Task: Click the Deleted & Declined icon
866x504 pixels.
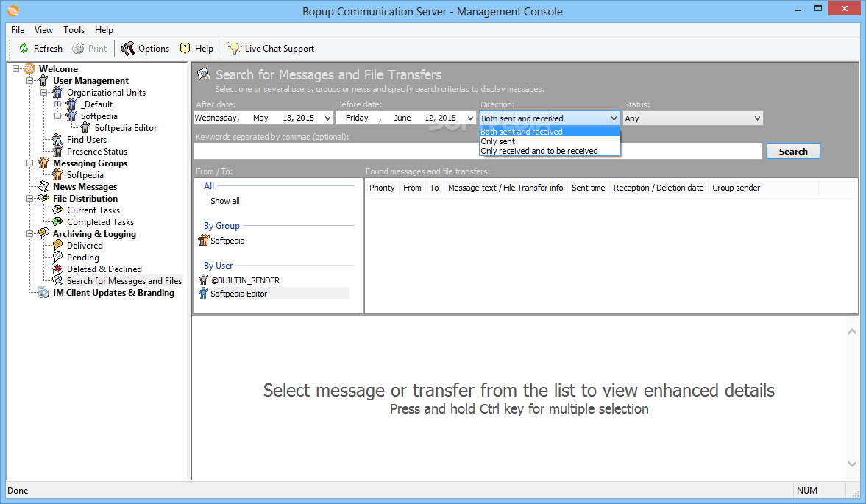Action: 57,269
